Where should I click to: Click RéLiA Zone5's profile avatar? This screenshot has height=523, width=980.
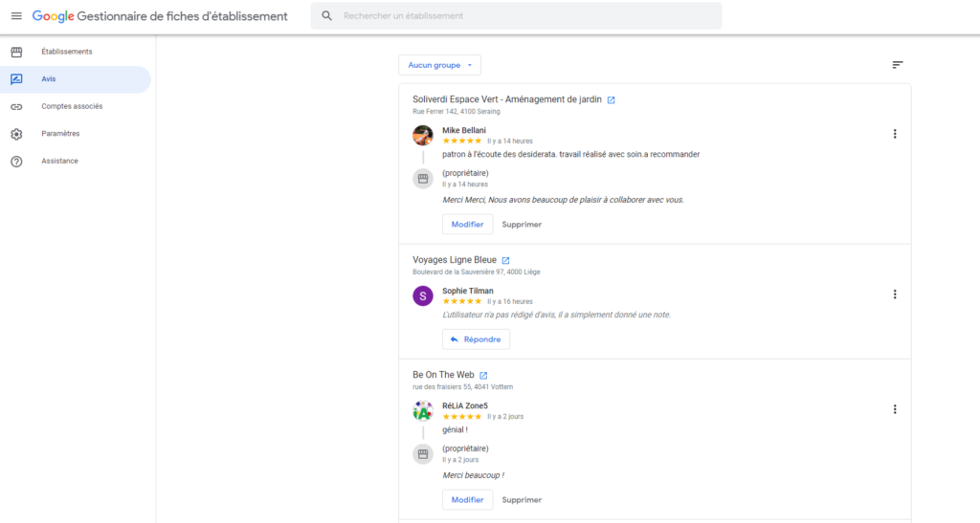point(423,411)
